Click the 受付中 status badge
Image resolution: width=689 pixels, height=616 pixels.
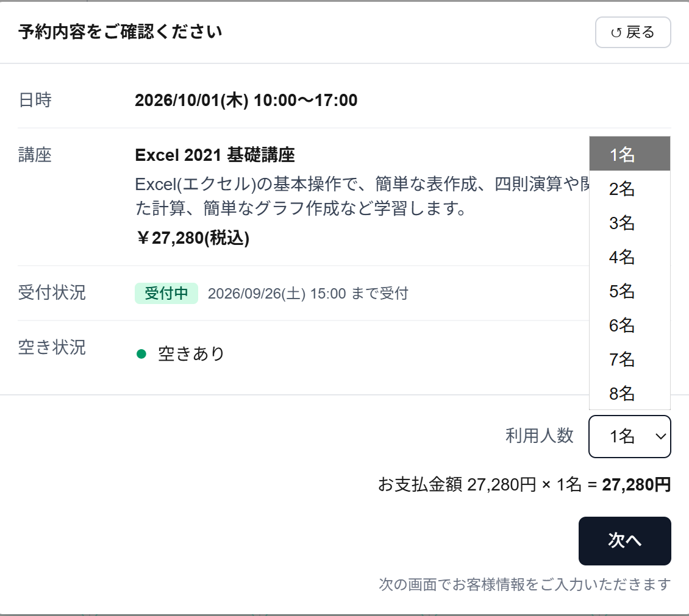[166, 293]
